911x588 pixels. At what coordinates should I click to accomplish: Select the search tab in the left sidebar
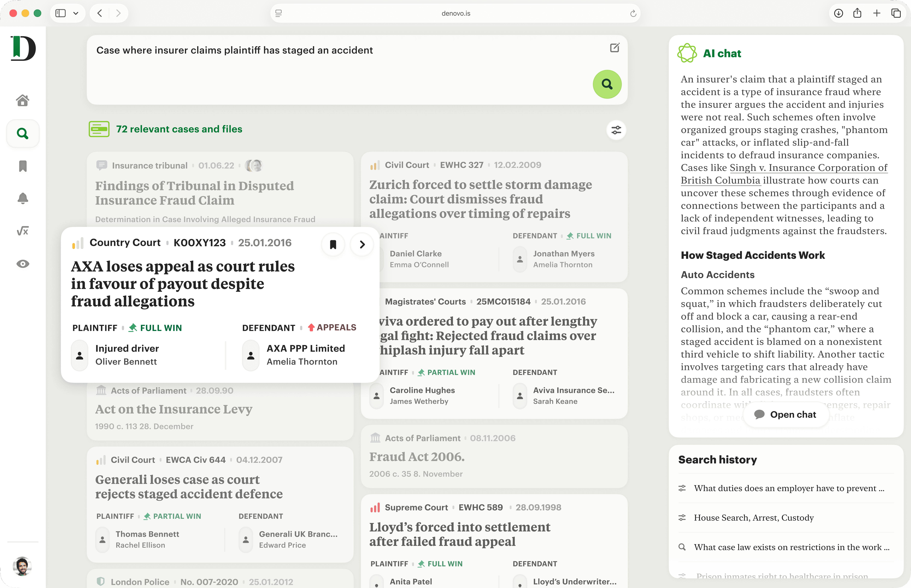coord(23,134)
